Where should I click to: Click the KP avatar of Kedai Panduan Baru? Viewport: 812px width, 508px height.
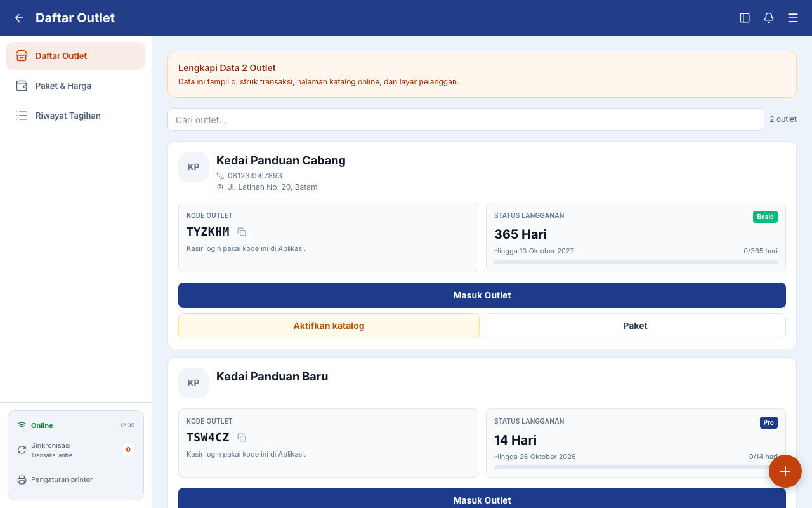193,383
